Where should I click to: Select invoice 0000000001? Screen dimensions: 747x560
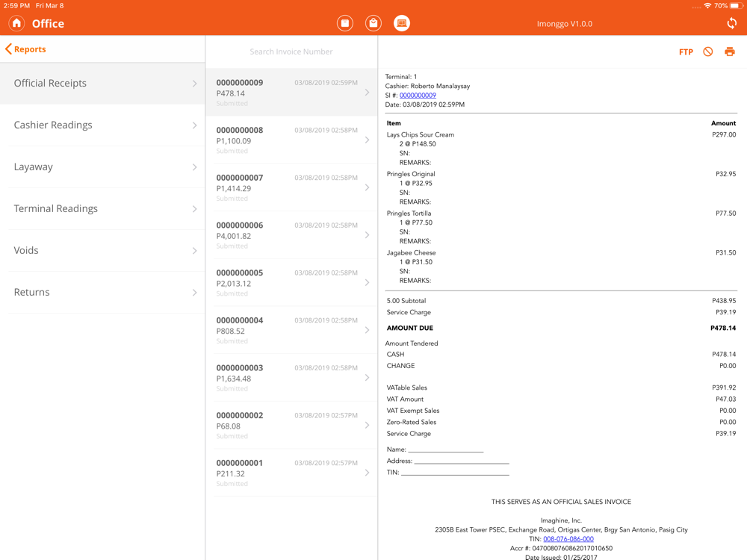pyautogui.click(x=291, y=473)
